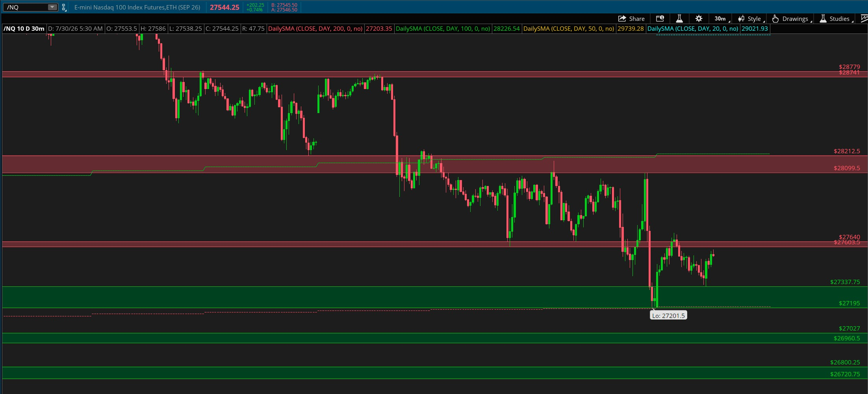Click the $28212.5 price level label
Viewport: 868px width, 394px height.
coord(847,151)
